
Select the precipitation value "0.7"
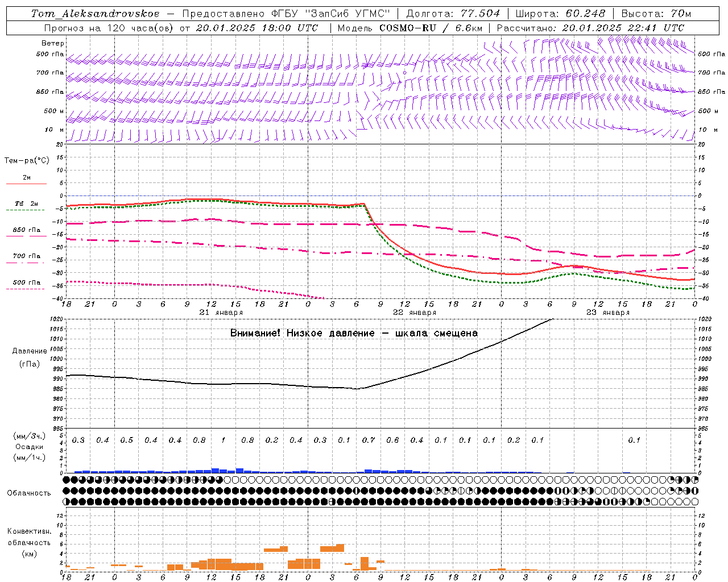pos(369,440)
